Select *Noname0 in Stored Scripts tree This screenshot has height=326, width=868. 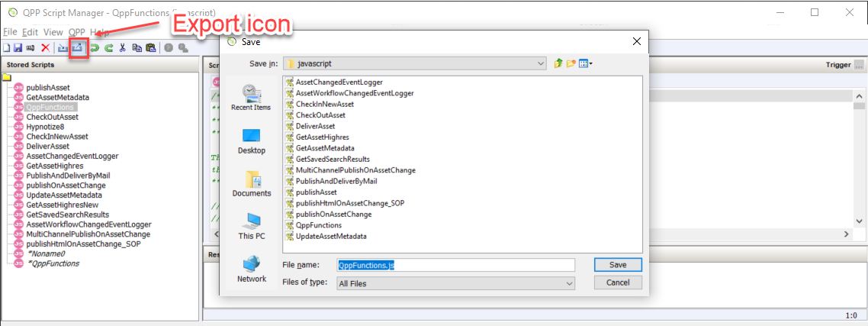click(x=46, y=253)
